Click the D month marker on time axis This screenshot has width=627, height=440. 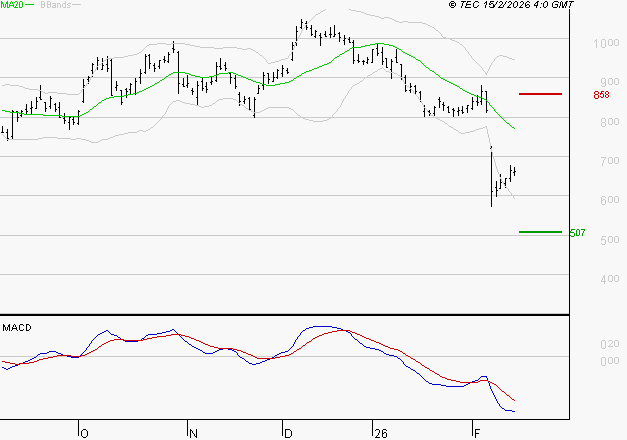coord(288,434)
